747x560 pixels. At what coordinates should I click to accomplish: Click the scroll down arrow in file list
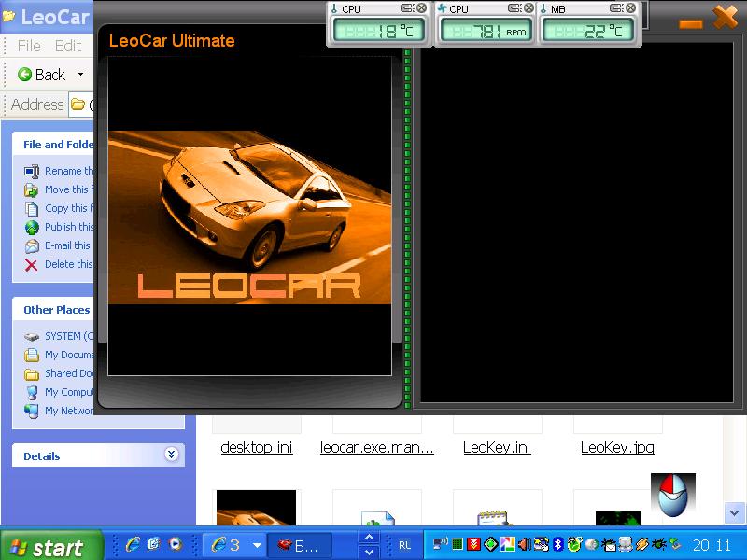735,512
